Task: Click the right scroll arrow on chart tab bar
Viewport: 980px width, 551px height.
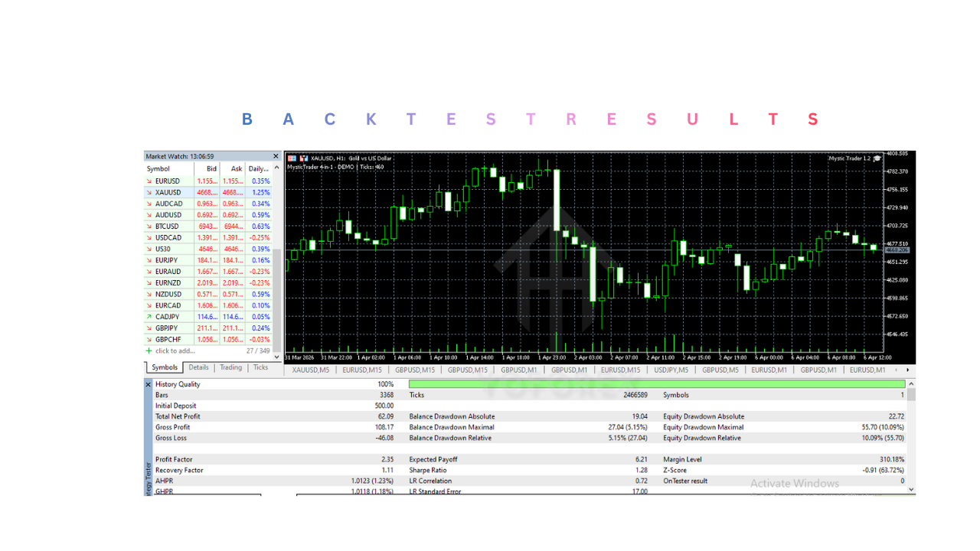Action: point(908,370)
